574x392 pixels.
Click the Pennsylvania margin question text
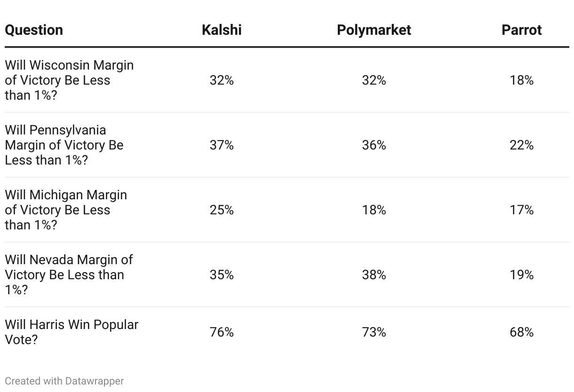click(x=64, y=145)
